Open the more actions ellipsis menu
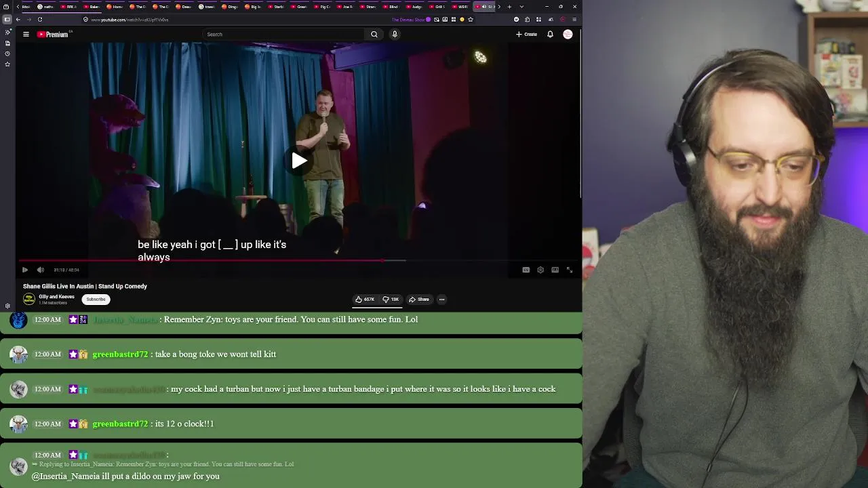The image size is (868, 488). [x=441, y=299]
